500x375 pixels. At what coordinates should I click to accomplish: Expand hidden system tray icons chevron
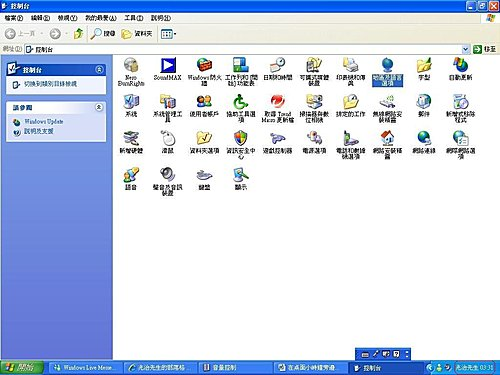[x=430, y=368]
